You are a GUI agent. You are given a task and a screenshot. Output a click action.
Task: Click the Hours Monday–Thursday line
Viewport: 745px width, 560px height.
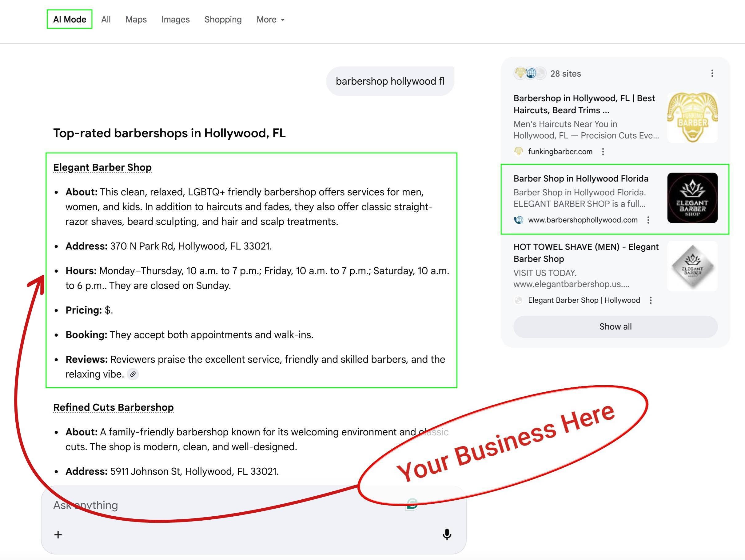coord(257,278)
